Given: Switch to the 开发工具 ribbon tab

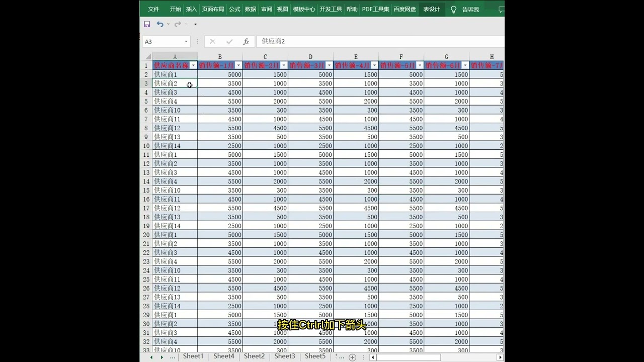Looking at the screenshot, I should (x=331, y=9).
